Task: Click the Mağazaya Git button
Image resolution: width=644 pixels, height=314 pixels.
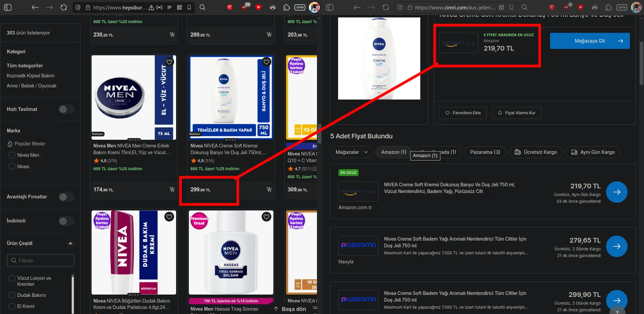Action: coord(590,41)
